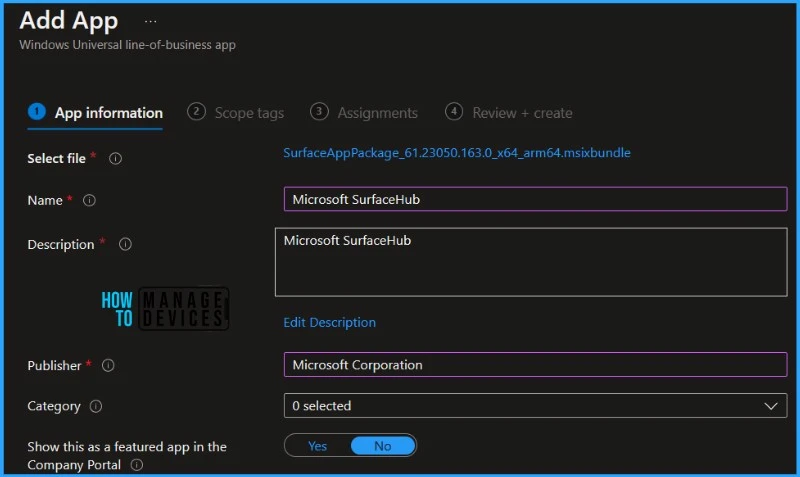Open the ellipsis menu beside Add App
The height and width of the screenshot is (477, 800).
pyautogui.click(x=151, y=22)
